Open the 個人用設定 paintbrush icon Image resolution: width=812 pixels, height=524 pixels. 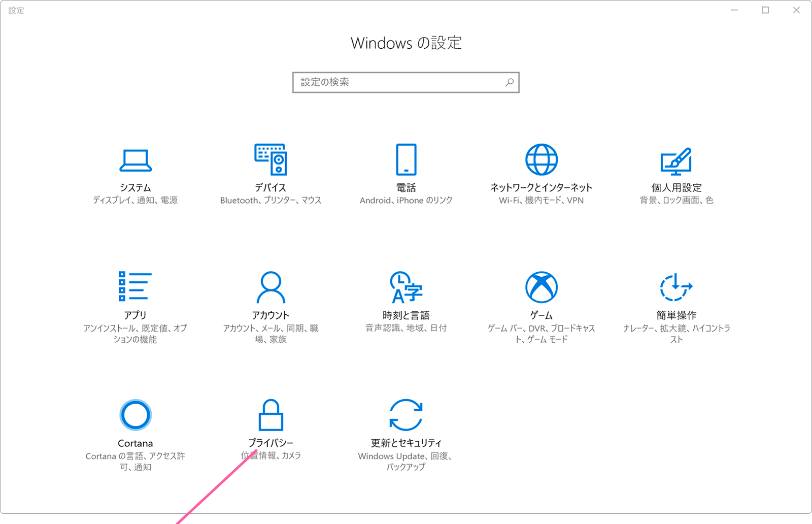(676, 161)
